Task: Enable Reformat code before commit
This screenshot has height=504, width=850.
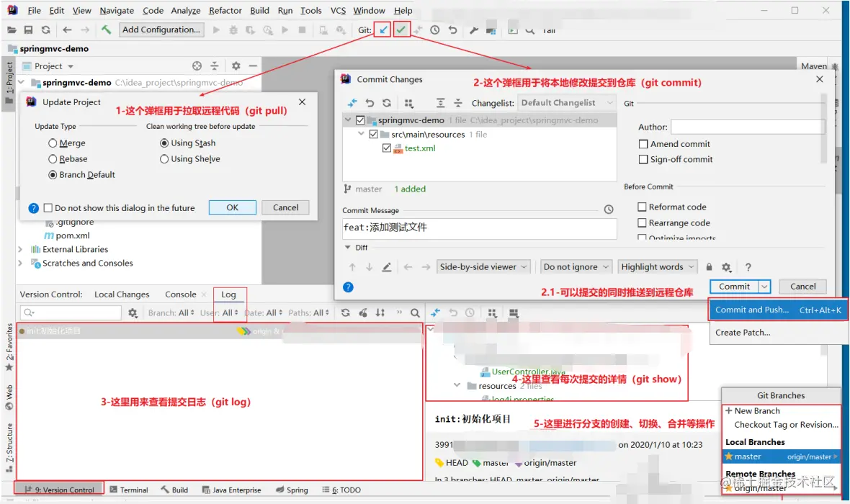Action: click(642, 207)
